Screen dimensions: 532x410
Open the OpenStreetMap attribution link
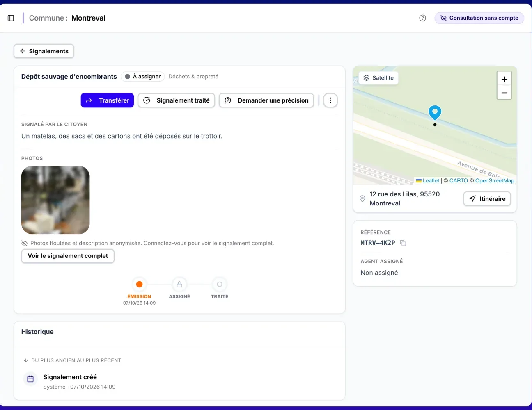[x=495, y=181]
